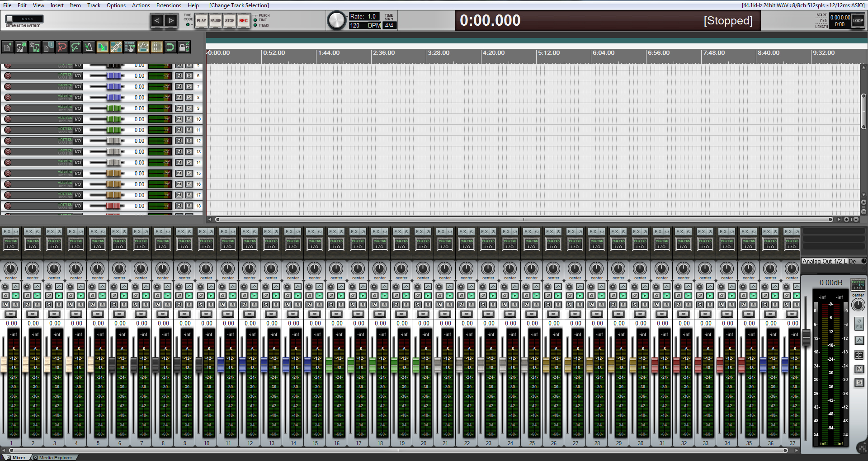This screenshot has width=868, height=461.
Task: Click the master volume fader handle
Action: tap(806, 338)
